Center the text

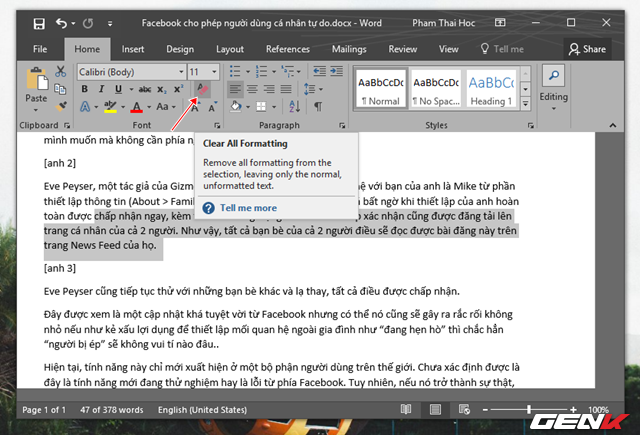(252, 89)
